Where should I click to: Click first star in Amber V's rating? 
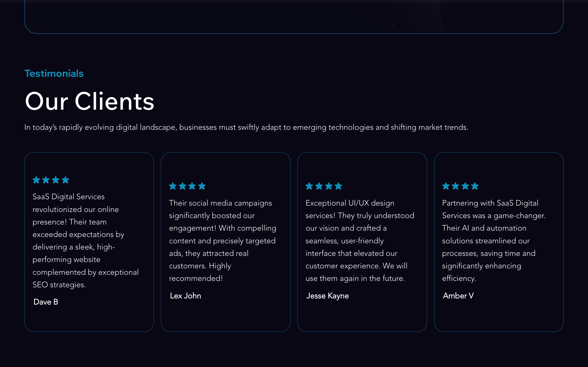click(x=446, y=186)
